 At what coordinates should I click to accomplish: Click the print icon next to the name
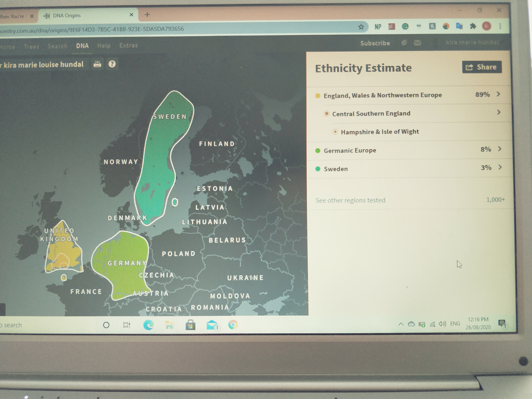coord(97,64)
